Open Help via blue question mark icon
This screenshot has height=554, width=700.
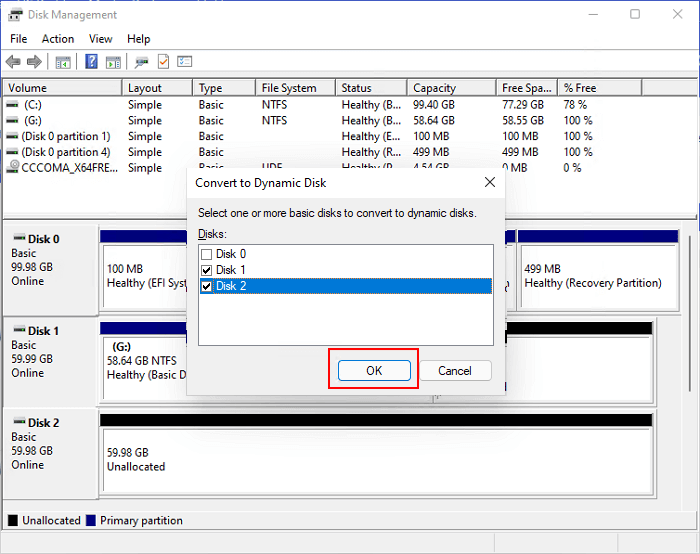(91, 62)
